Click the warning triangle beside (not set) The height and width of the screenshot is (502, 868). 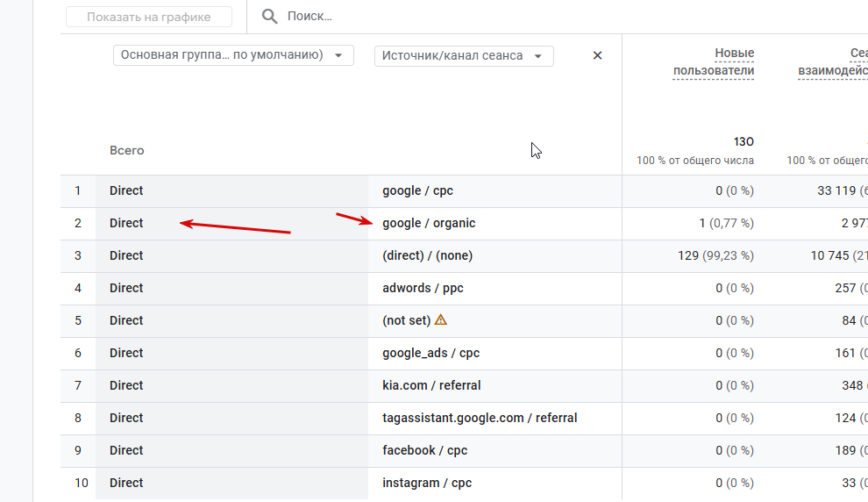440,320
